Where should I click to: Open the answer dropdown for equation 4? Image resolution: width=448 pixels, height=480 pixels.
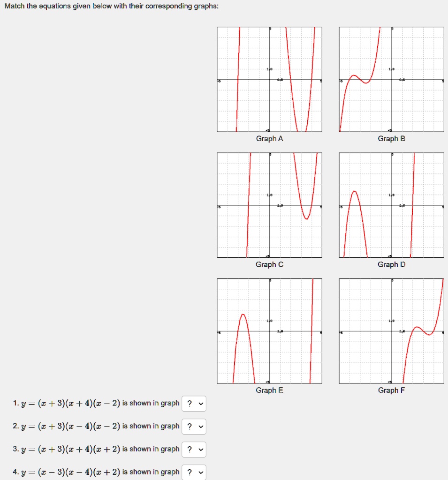194,472
